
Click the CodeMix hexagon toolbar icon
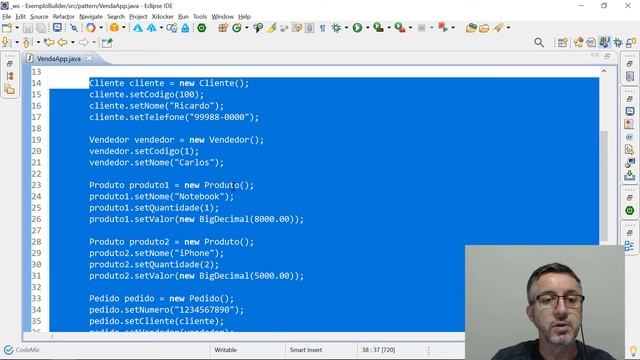(x=91, y=28)
